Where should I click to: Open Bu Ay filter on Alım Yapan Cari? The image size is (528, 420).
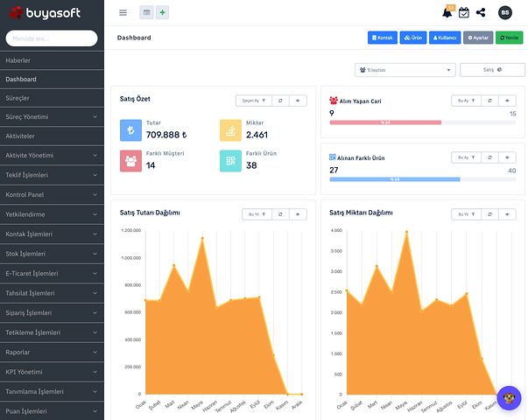click(466, 101)
